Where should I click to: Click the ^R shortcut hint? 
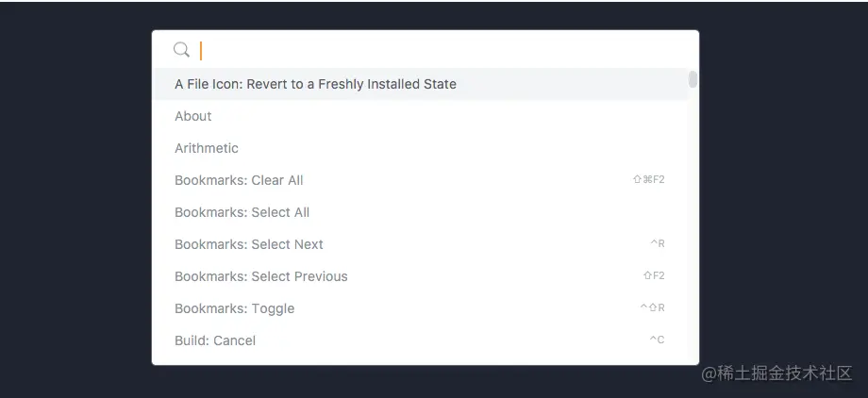[657, 244]
